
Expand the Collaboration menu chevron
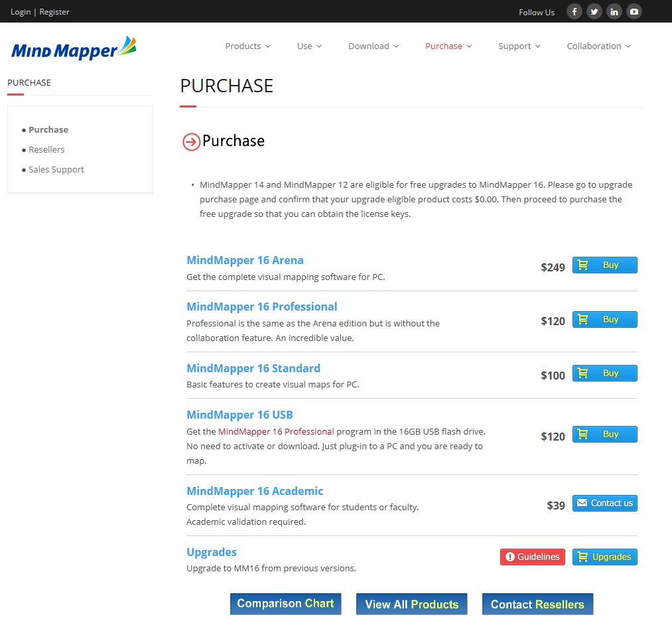(x=628, y=46)
